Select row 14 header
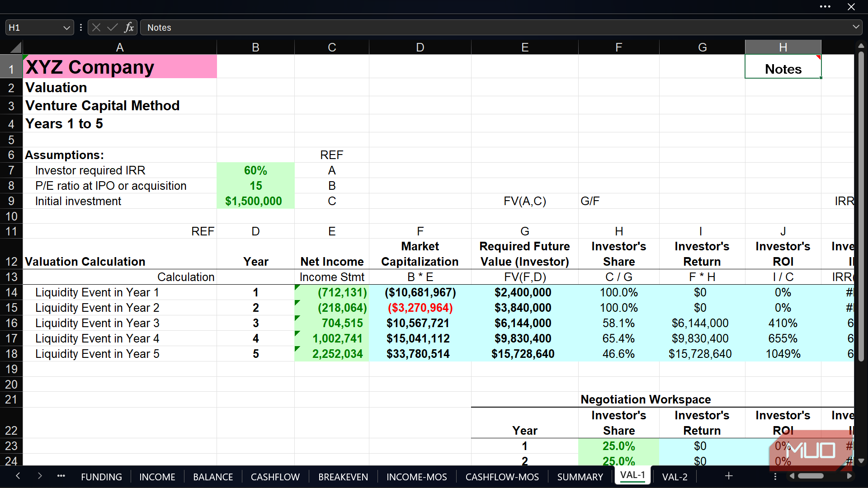 tap(11, 292)
